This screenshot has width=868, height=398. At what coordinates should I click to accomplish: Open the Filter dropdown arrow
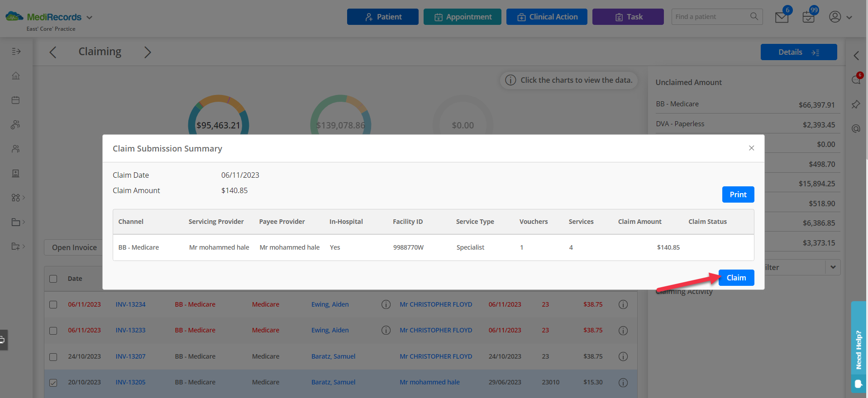tap(833, 267)
